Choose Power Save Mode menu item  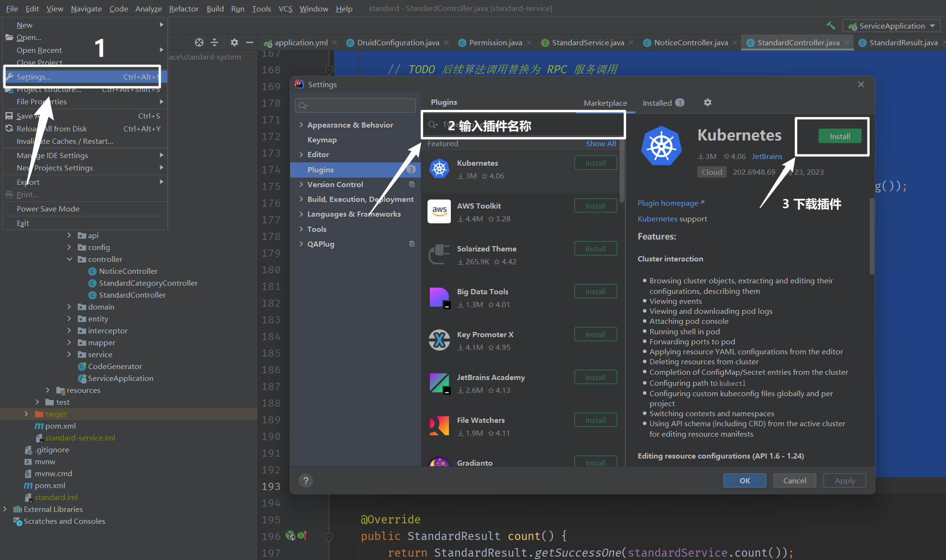coord(85,209)
